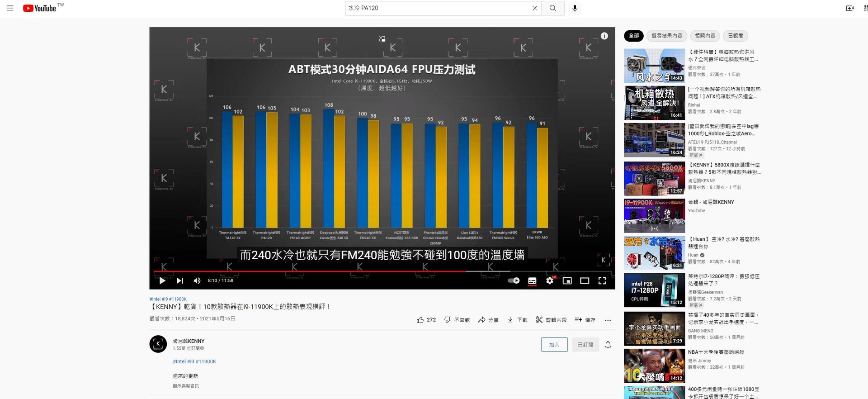Switch to miniplayer mode

click(x=567, y=280)
